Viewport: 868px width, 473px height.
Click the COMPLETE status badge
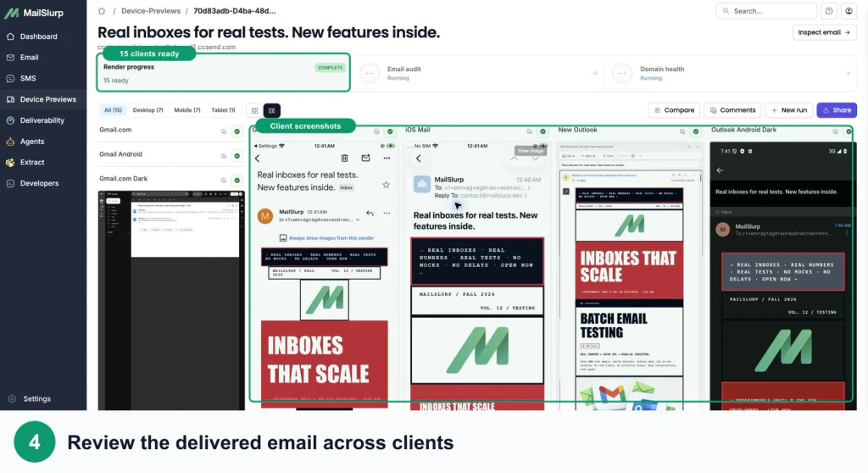(x=330, y=68)
